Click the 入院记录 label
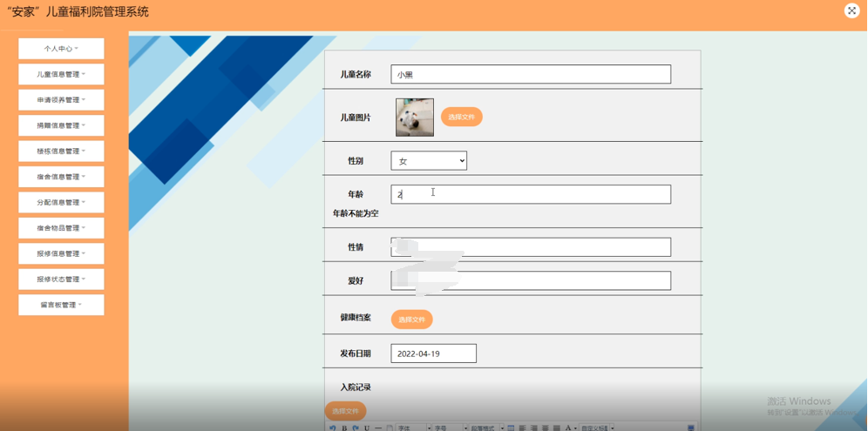 coord(356,387)
